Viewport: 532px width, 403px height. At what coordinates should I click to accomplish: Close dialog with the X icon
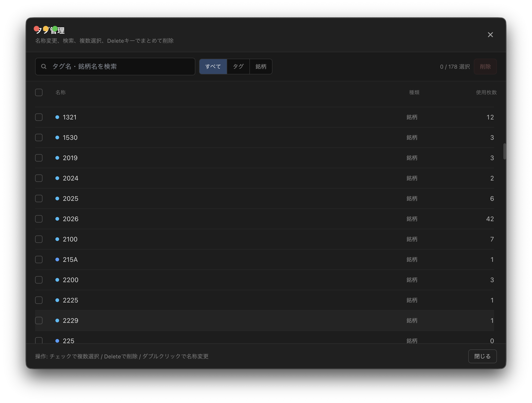490,35
